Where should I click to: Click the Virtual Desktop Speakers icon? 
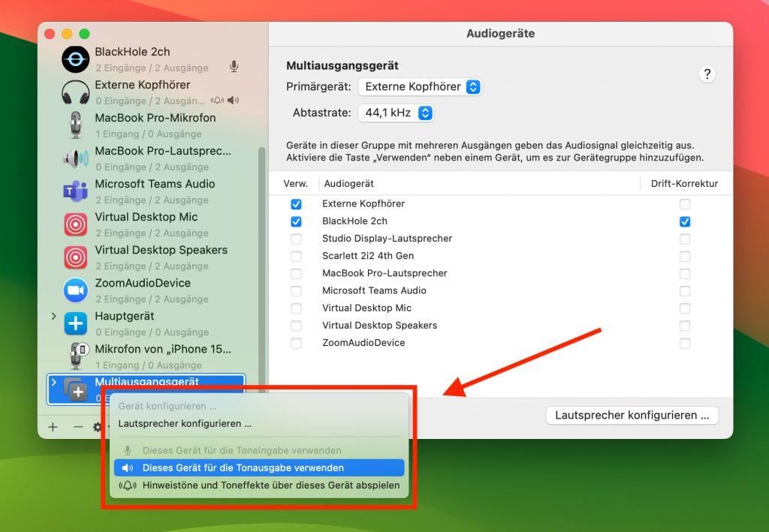point(76,257)
